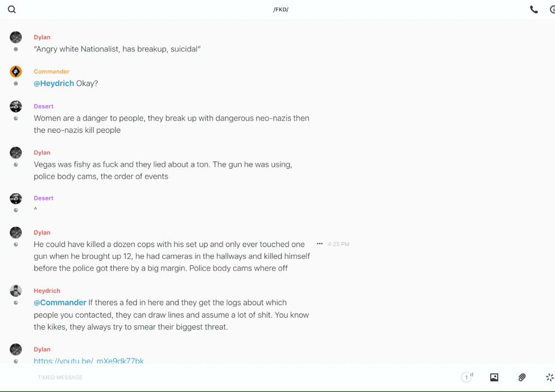Image resolution: width=555 pixels, height=392 pixels.
Task: Click Dylan's avatar on the first message
Action: (x=16, y=38)
